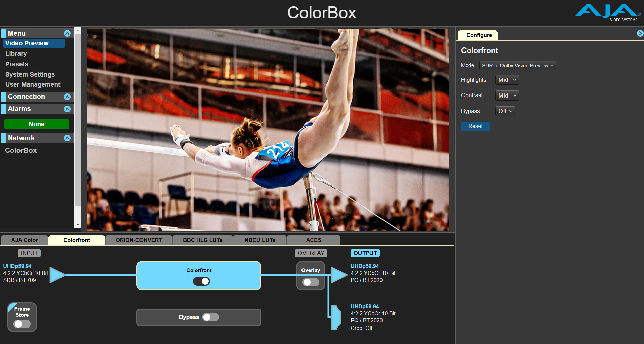644x344 pixels.
Task: Enable the Bypass toggle in the pipeline
Action: click(x=211, y=317)
